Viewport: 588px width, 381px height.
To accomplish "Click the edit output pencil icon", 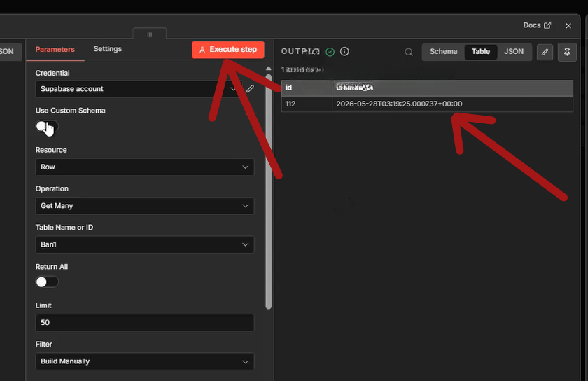I will pos(545,52).
